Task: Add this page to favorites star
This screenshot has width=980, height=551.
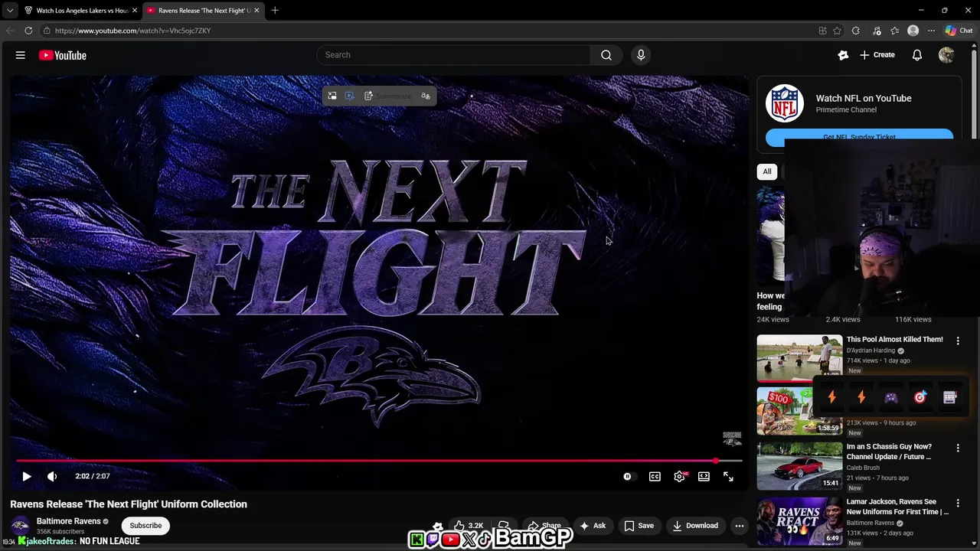Action: pyautogui.click(x=838, y=31)
